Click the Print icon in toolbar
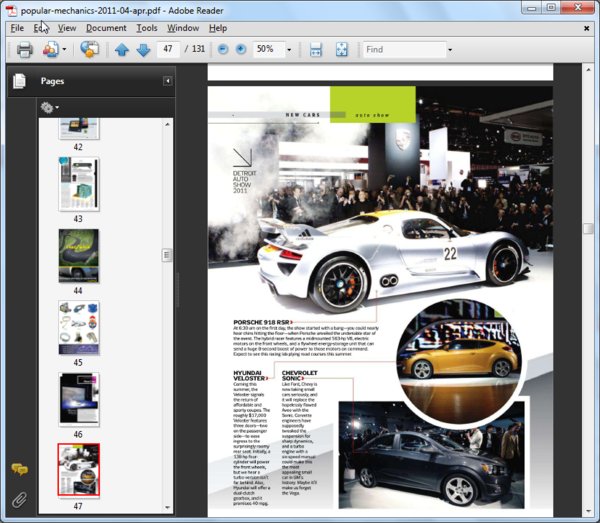The image size is (600, 523). tap(24, 49)
